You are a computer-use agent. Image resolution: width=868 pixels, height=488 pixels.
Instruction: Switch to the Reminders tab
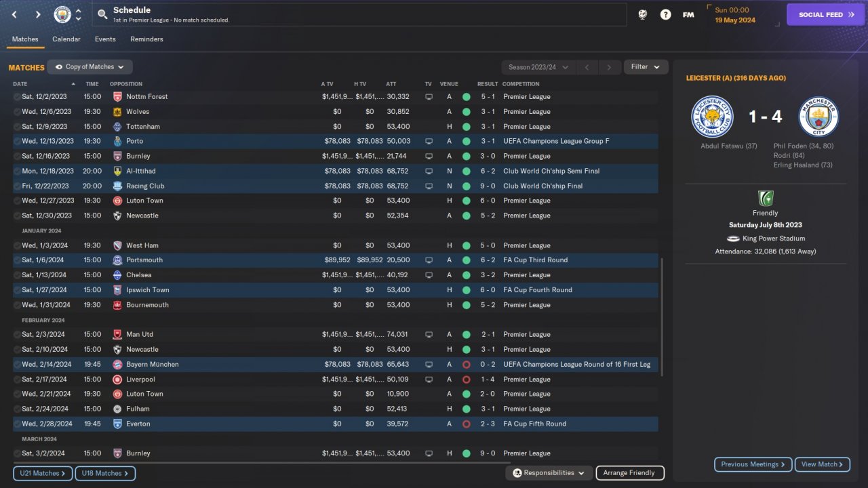[x=146, y=39]
